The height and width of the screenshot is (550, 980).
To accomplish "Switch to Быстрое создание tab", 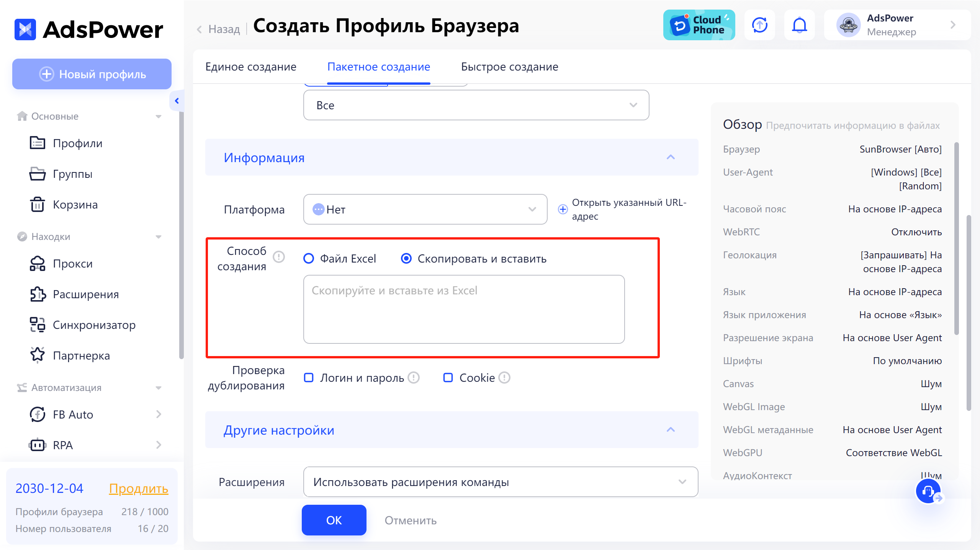I will [x=509, y=67].
